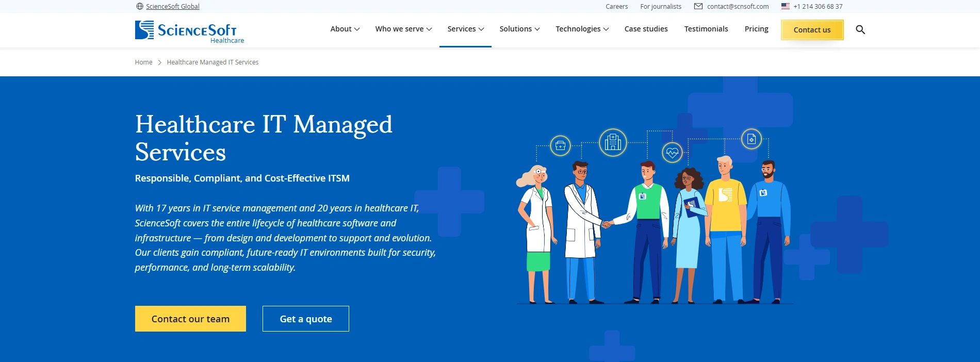
Task: Open the Careers page
Action: tap(617, 6)
